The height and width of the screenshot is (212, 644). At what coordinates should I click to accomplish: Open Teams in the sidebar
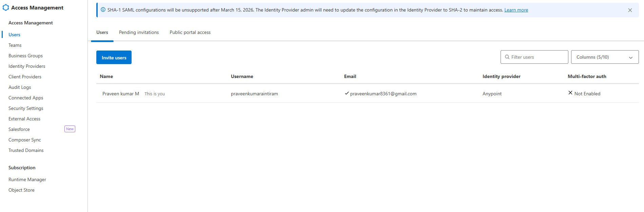tap(15, 45)
